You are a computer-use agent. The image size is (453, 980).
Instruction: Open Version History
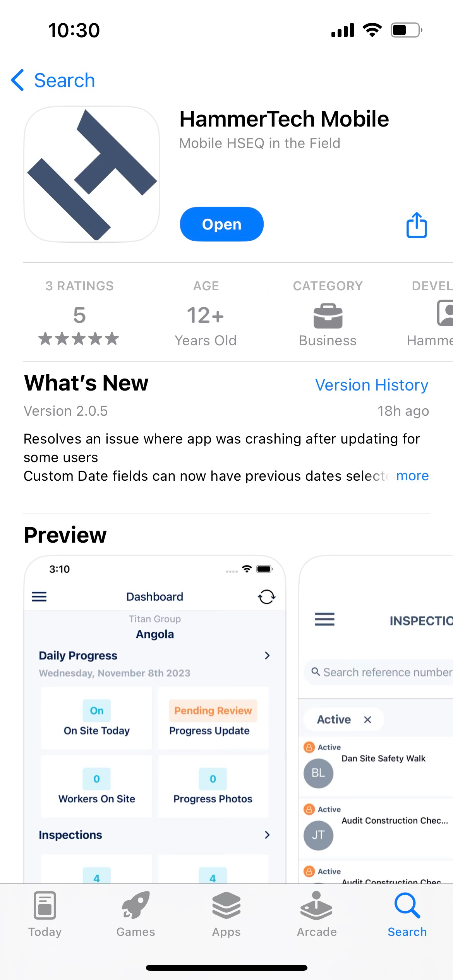pos(372,385)
